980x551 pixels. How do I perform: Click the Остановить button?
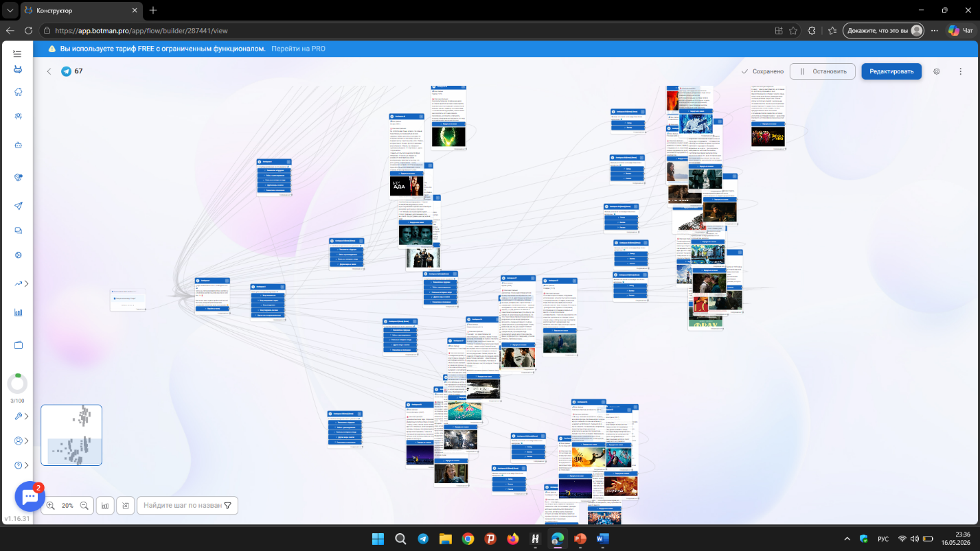click(x=823, y=71)
